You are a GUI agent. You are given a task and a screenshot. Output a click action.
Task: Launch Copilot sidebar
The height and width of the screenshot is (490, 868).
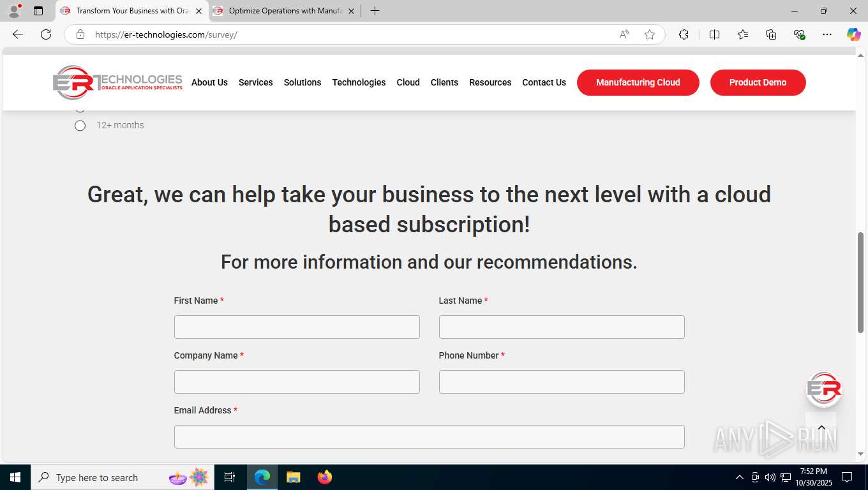coord(853,34)
